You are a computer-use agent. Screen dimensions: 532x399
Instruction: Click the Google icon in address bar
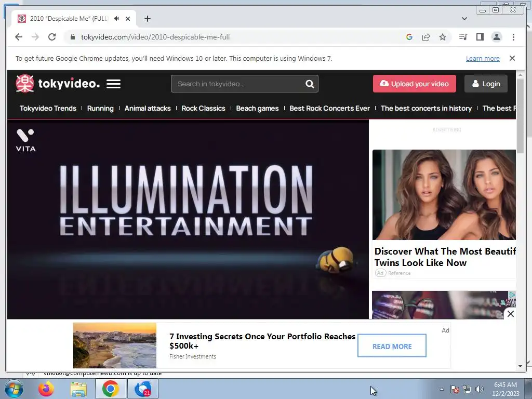pyautogui.click(x=409, y=37)
